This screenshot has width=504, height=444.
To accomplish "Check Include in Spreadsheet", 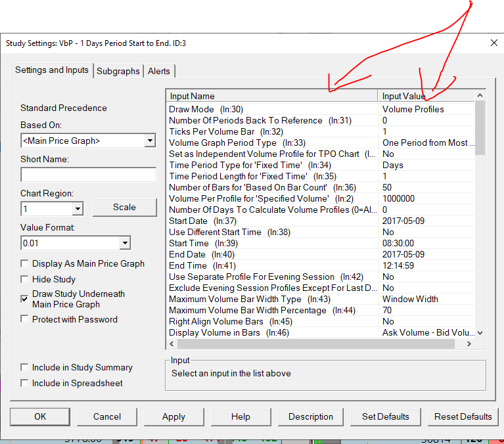I will (x=24, y=383).
